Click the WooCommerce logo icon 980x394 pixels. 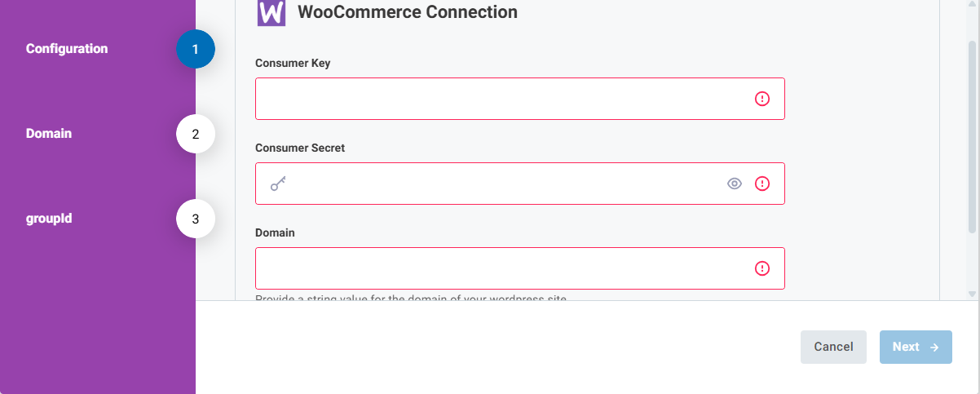[271, 13]
